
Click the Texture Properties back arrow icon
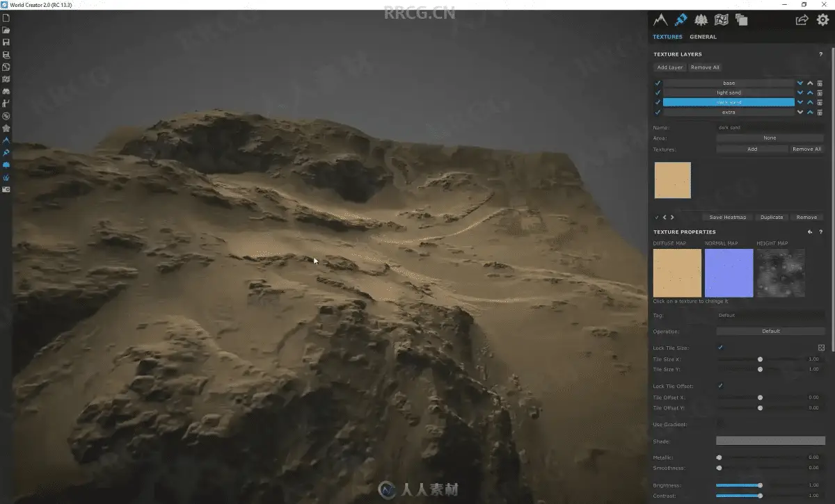pos(810,232)
